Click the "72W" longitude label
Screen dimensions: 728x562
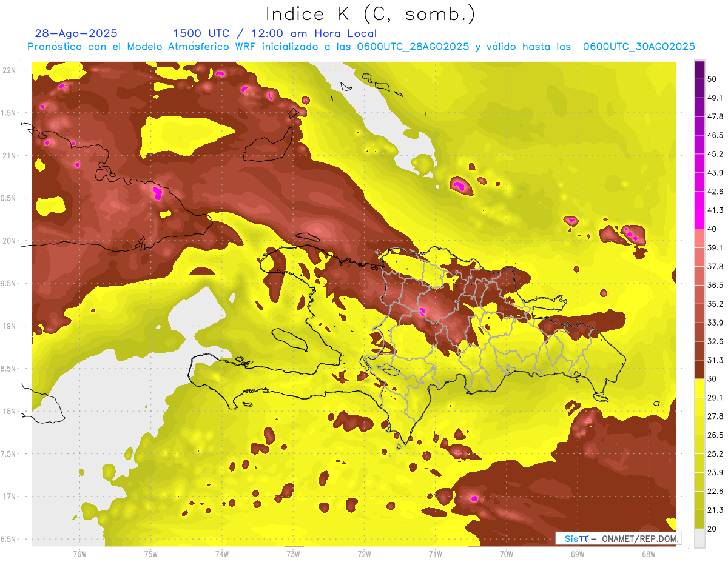click(x=364, y=554)
